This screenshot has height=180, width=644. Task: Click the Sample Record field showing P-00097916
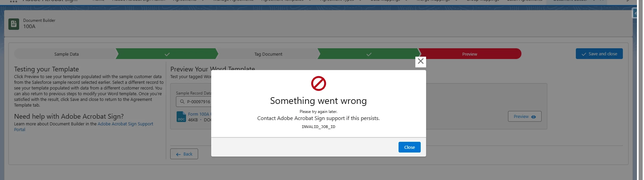(x=194, y=102)
